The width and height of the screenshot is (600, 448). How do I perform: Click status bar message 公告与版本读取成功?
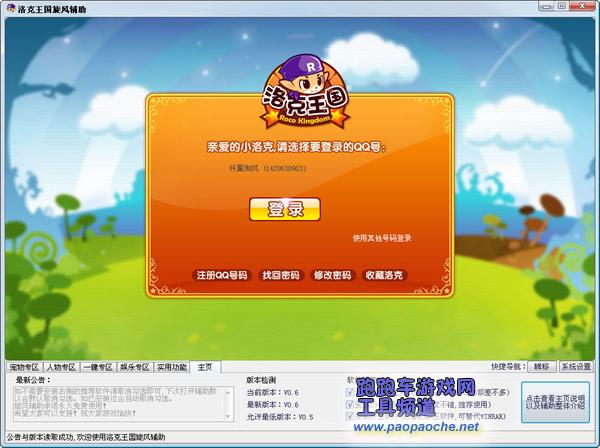tap(86, 437)
